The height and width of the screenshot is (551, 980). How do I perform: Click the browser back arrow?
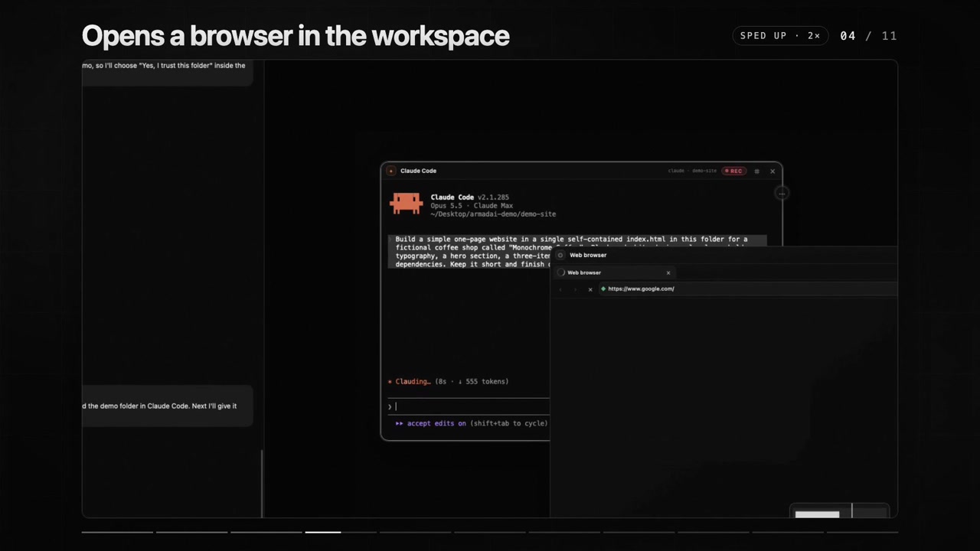pyautogui.click(x=560, y=289)
